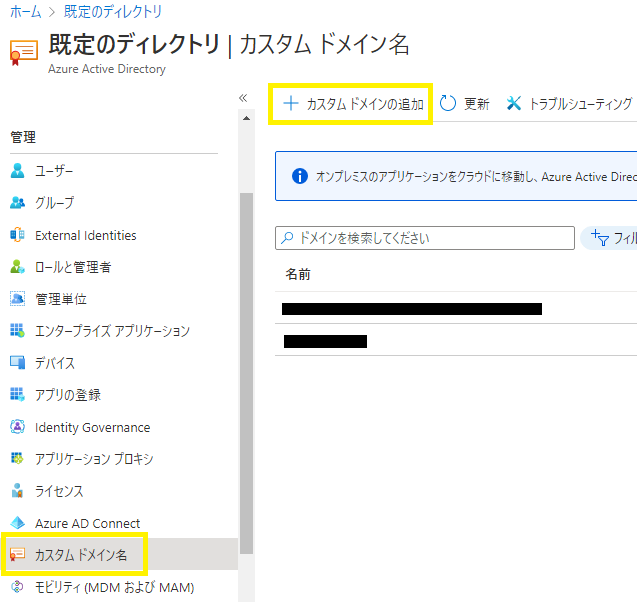Click the ユーザー person icon
Viewport: 637px width, 602px height.
(17, 171)
